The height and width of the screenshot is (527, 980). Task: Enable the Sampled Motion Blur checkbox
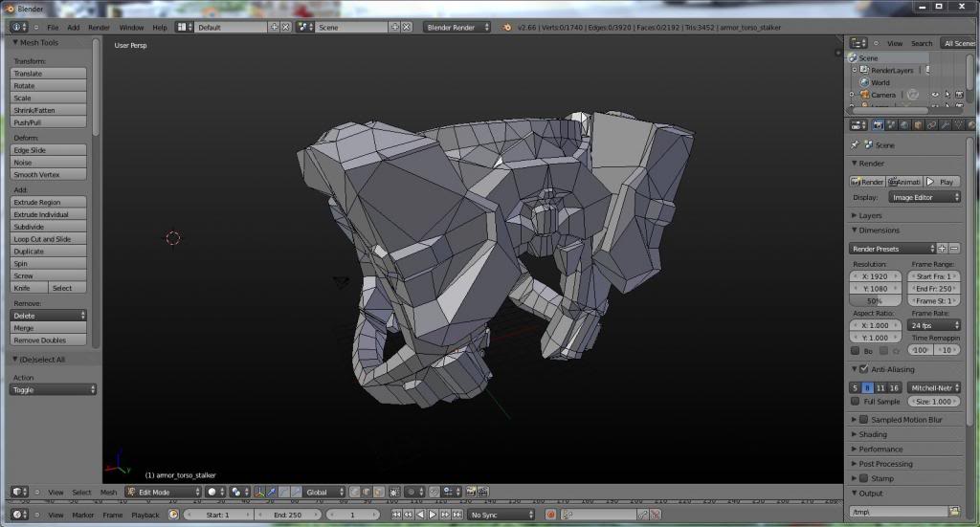[864, 420]
